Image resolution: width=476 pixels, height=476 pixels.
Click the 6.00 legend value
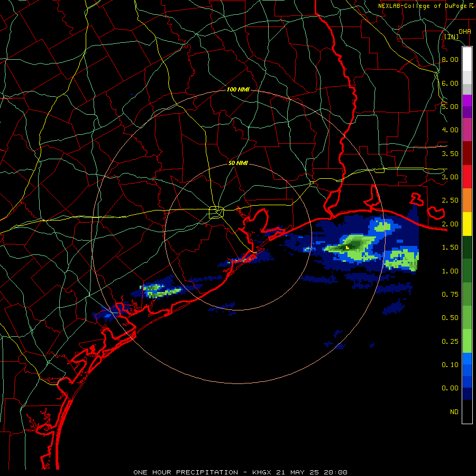[450, 83]
